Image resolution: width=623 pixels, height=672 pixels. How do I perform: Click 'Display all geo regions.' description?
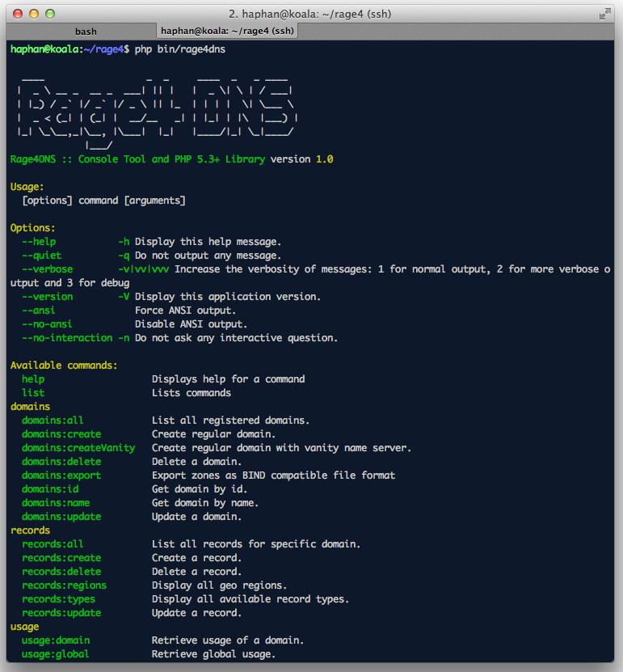click(x=219, y=585)
